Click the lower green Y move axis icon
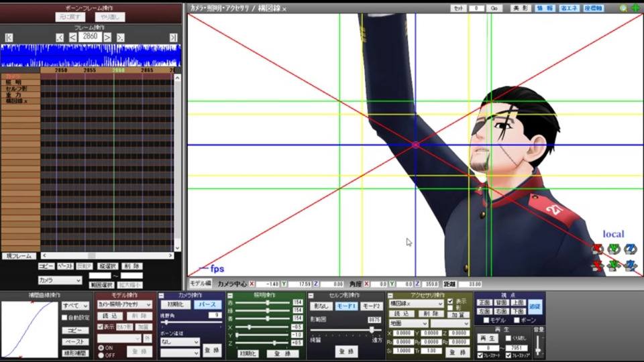The width and height of the screenshot is (644, 362). [614, 265]
